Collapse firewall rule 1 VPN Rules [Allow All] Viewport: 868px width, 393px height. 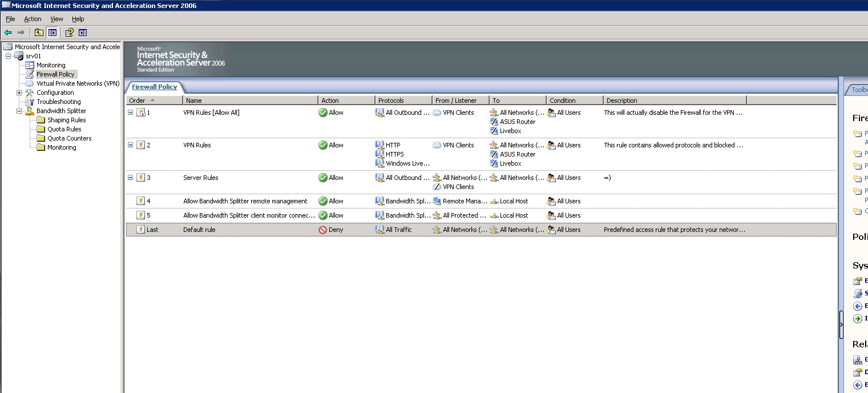[x=130, y=113]
